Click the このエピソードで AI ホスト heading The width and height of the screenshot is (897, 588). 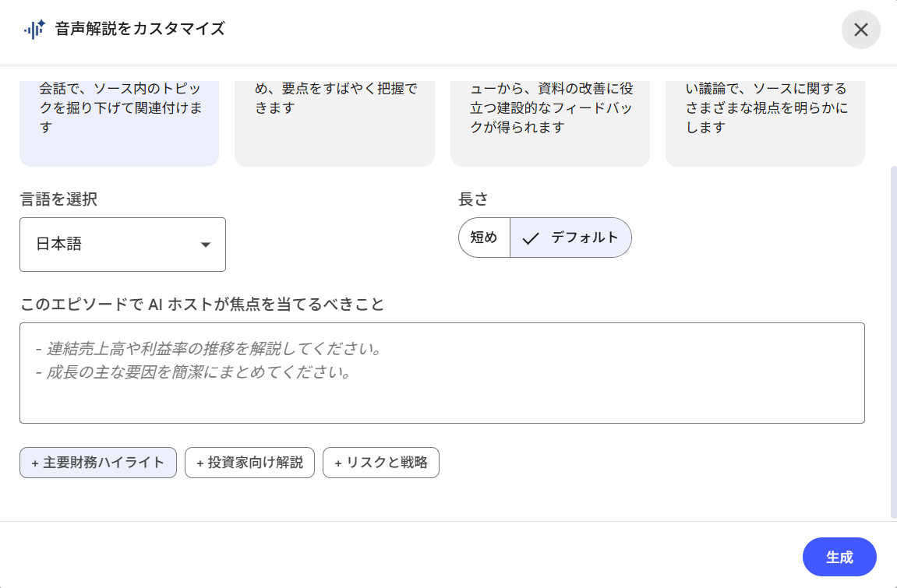click(x=203, y=305)
